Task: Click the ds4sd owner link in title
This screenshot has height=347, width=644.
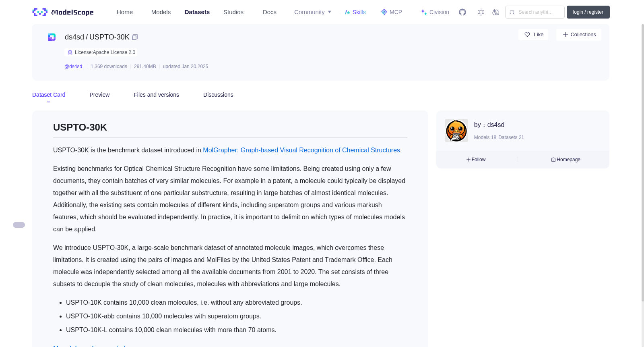Action: tap(74, 37)
